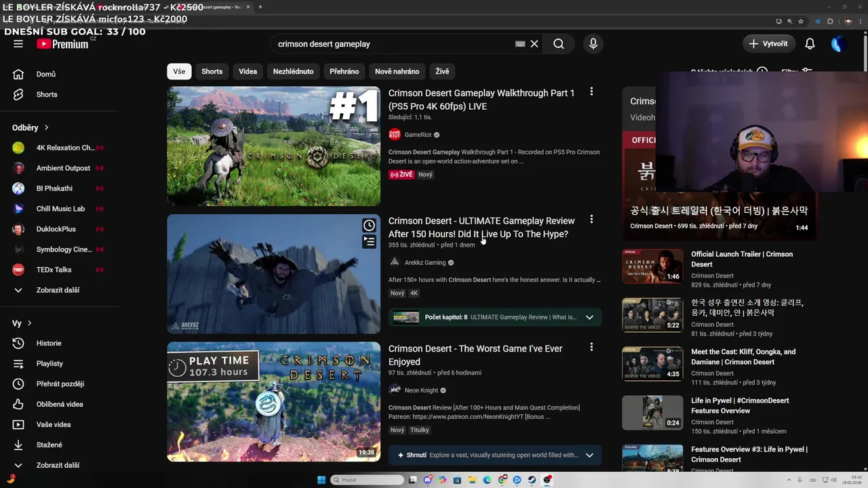The width and height of the screenshot is (868, 488).
Task: Open Play Time 107.3 hours thumbnail
Action: click(274, 402)
